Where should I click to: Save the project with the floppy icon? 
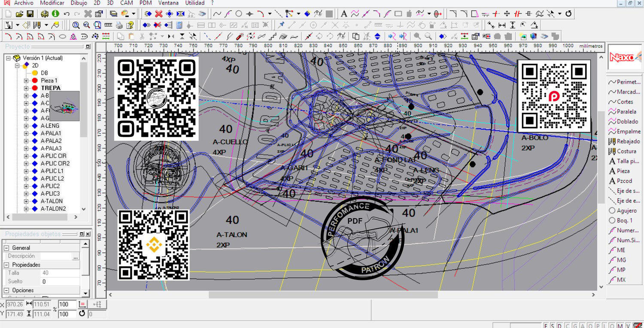point(30,14)
